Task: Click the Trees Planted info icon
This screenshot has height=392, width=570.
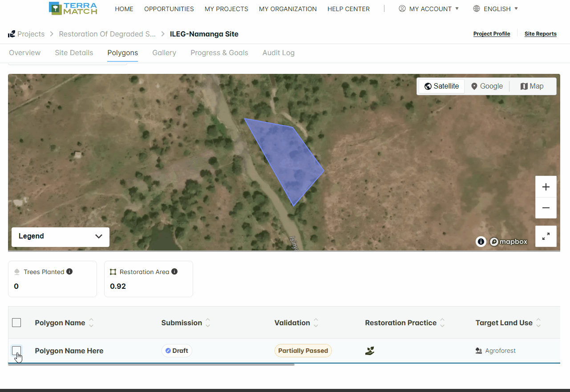Action: [69, 271]
